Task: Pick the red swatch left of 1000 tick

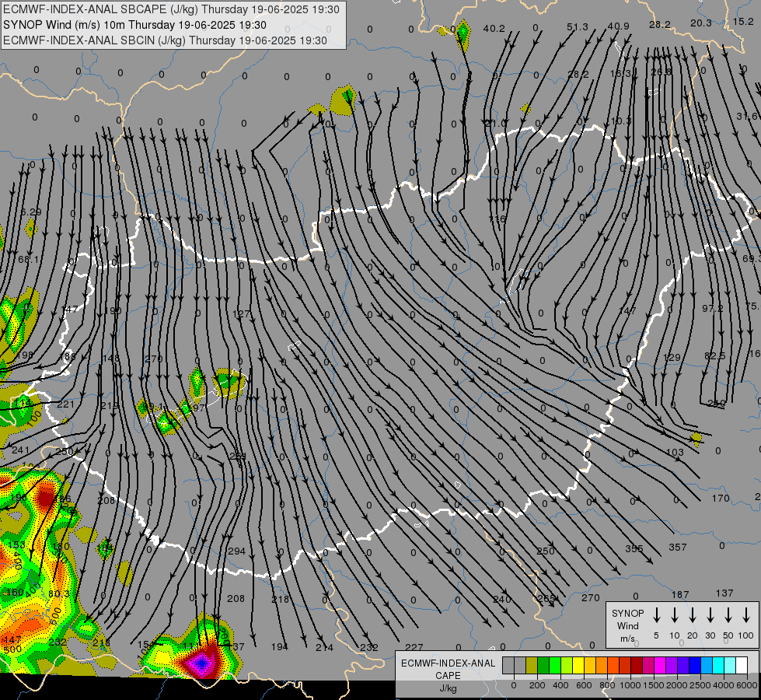Action: pyautogui.click(x=625, y=665)
